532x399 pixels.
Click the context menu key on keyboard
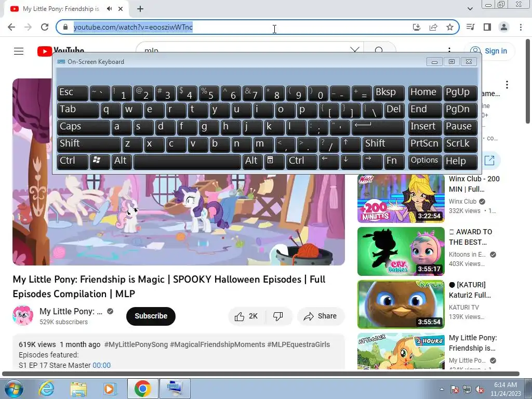tap(274, 162)
